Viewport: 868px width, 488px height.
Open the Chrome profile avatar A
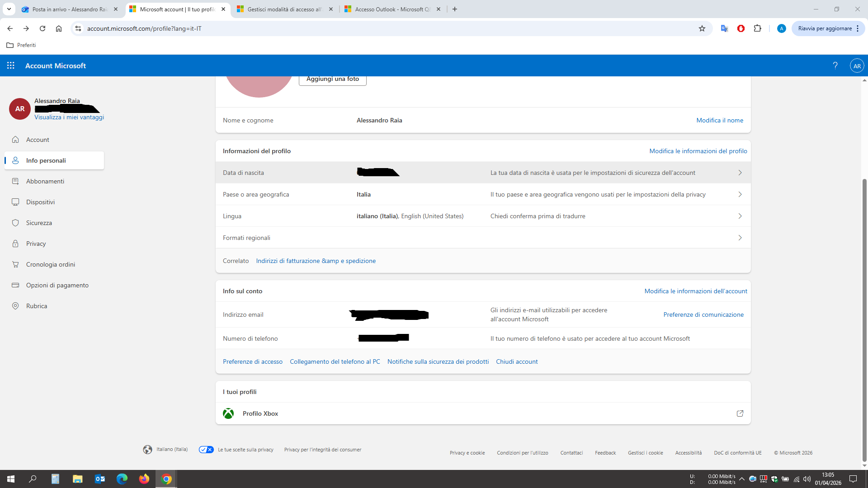(x=781, y=28)
